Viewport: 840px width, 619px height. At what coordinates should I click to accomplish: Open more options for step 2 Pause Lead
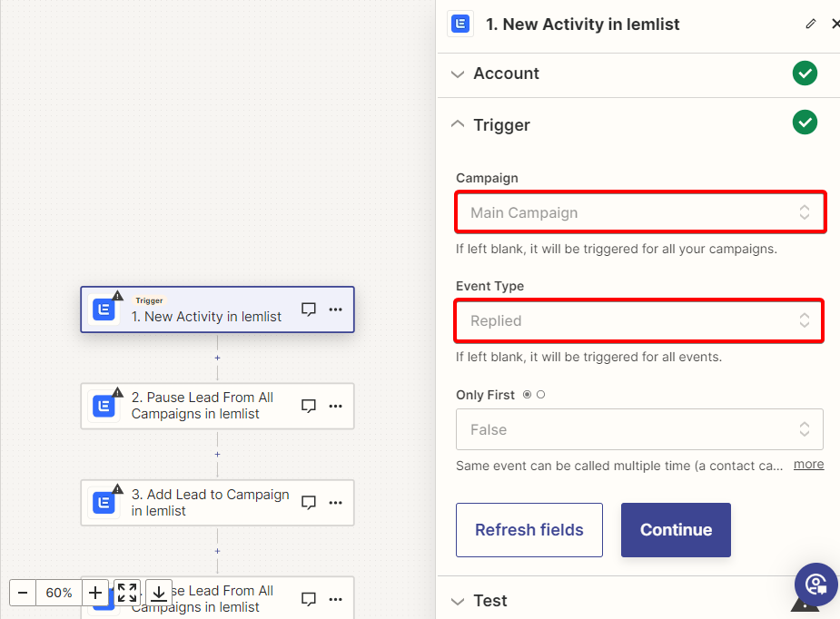(x=335, y=406)
